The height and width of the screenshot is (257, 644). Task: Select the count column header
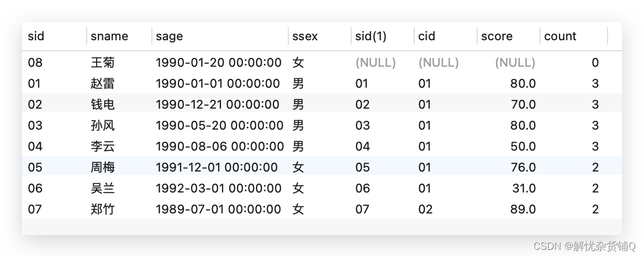tap(560, 36)
